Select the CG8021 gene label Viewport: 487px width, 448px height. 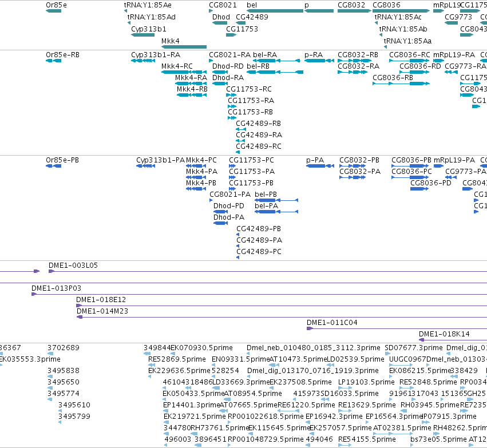223,5
